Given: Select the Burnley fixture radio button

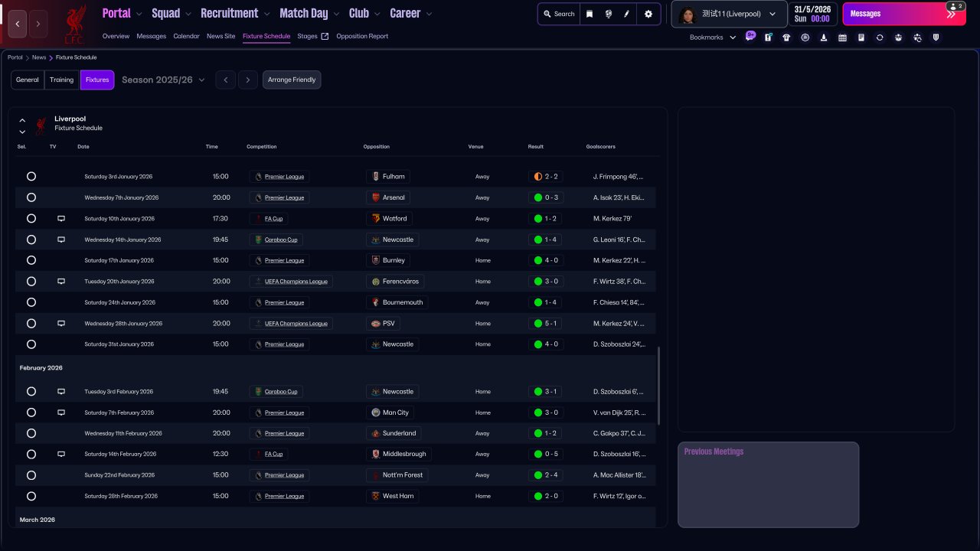Looking at the screenshot, I should point(31,260).
